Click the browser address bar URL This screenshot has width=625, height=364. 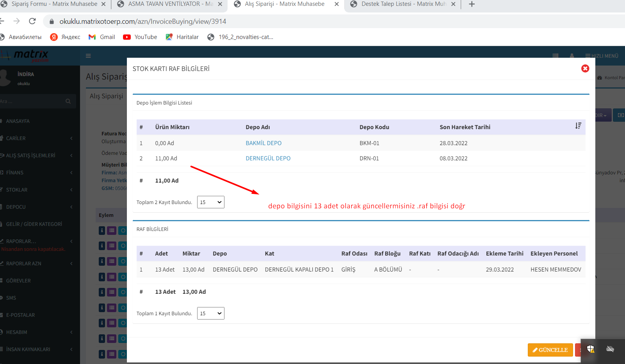143,21
